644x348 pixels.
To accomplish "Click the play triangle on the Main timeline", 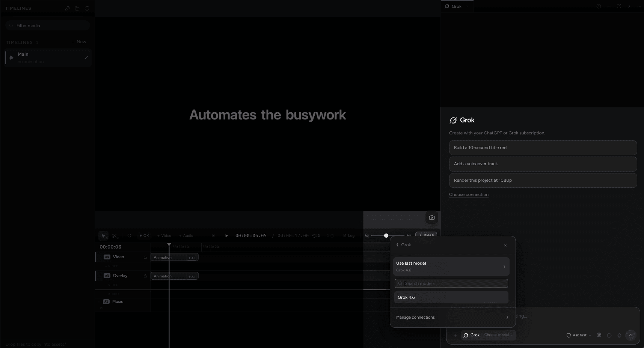I will [11, 58].
